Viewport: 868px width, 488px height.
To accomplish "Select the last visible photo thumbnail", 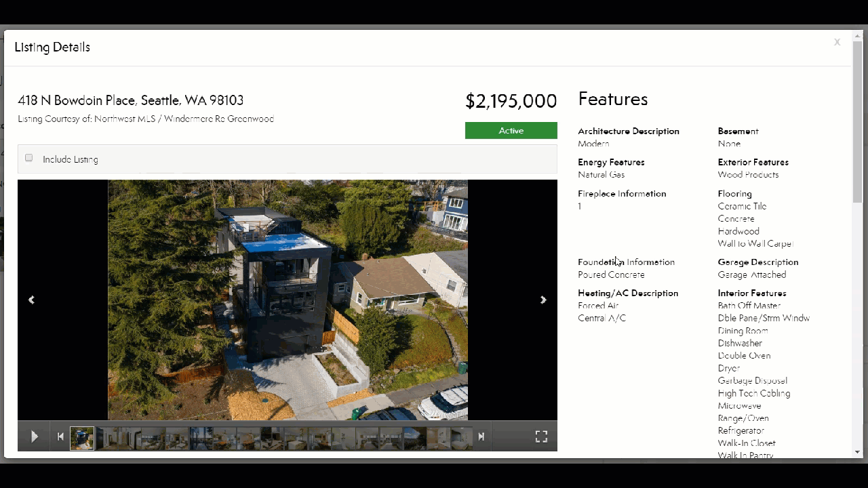I will (x=461, y=438).
